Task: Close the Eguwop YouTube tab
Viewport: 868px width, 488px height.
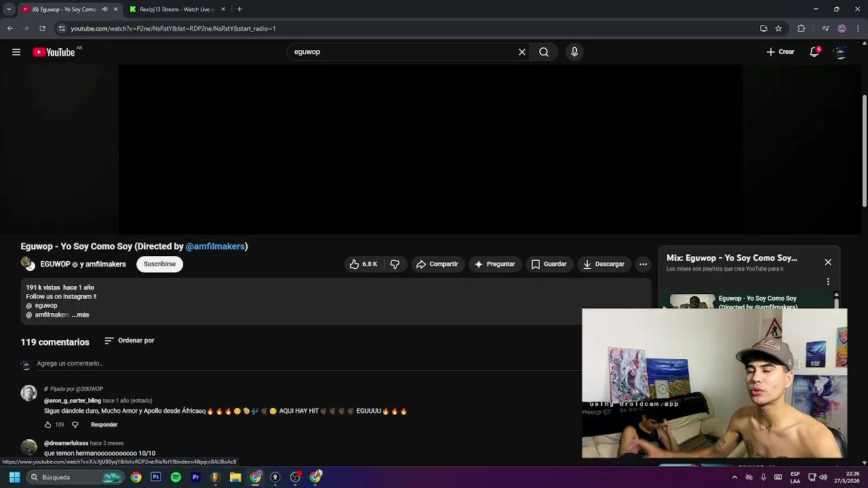Action: tap(115, 9)
